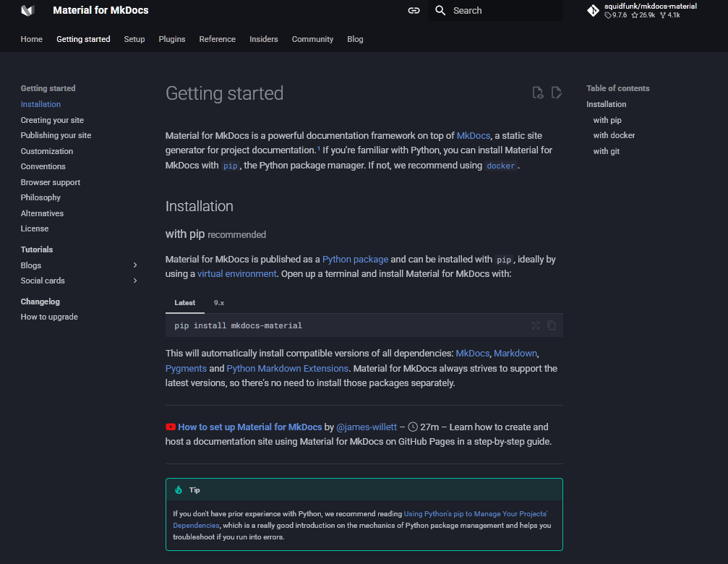Open Social cards tutorial in sidebar
The width and height of the screenshot is (728, 564).
pyautogui.click(x=43, y=281)
